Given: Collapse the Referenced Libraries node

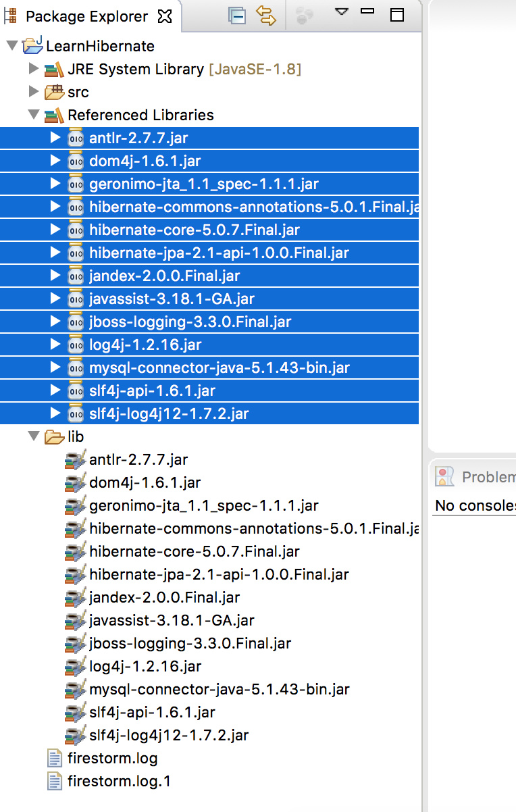Looking at the screenshot, I should 33,115.
